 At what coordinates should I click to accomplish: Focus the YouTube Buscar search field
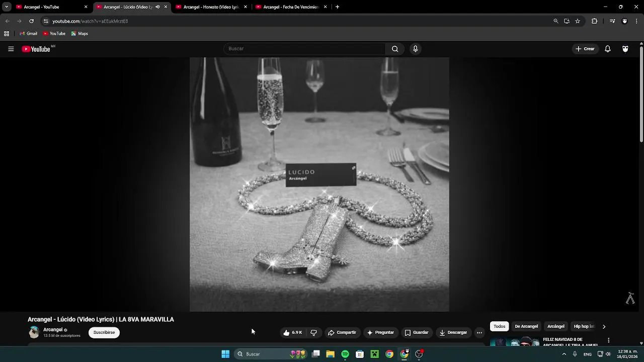[x=304, y=49]
